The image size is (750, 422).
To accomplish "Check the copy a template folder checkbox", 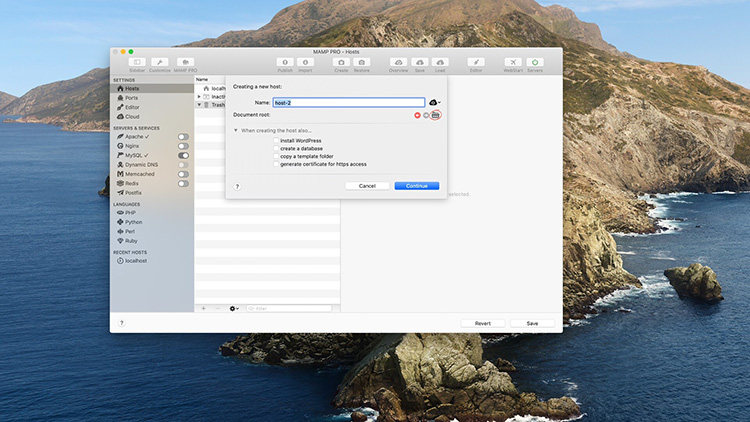I will click(x=276, y=156).
